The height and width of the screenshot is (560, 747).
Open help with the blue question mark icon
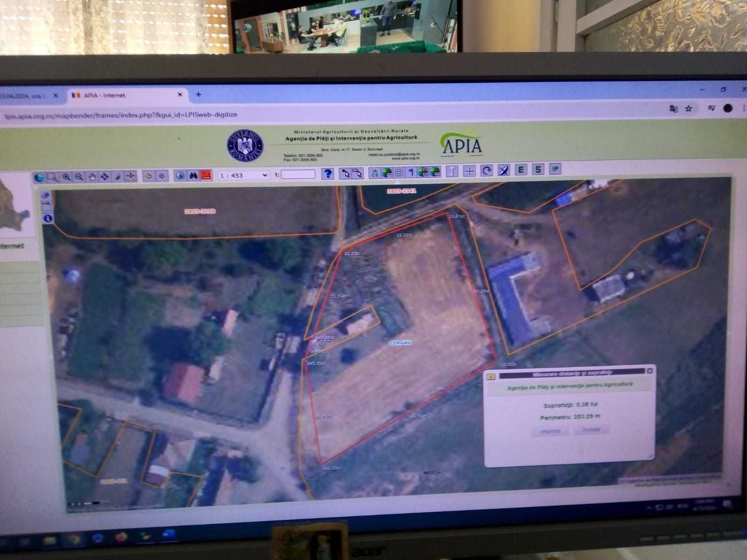coord(328,174)
